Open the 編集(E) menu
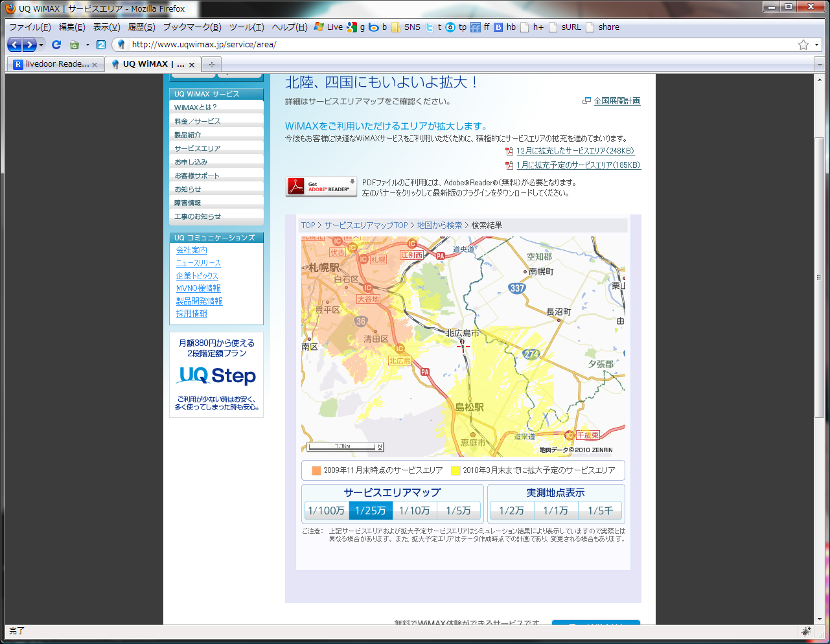This screenshot has width=830, height=644. click(x=72, y=27)
